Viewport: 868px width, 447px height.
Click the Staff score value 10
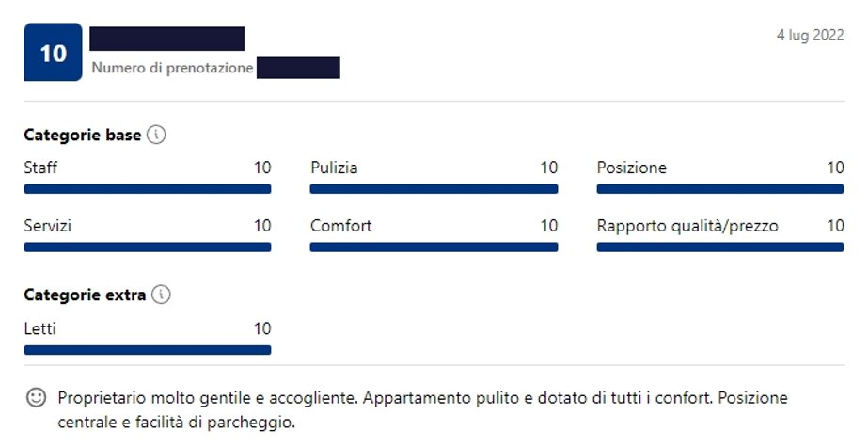tap(262, 168)
